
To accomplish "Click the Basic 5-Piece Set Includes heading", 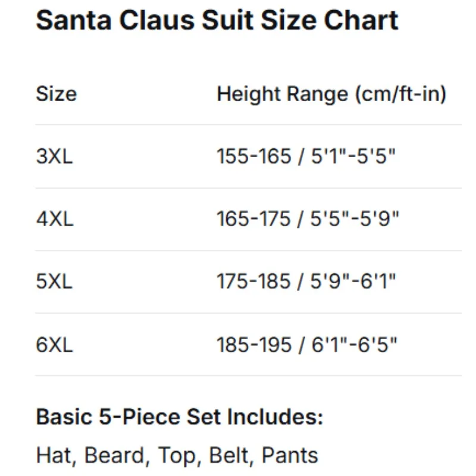I will (x=179, y=416).
